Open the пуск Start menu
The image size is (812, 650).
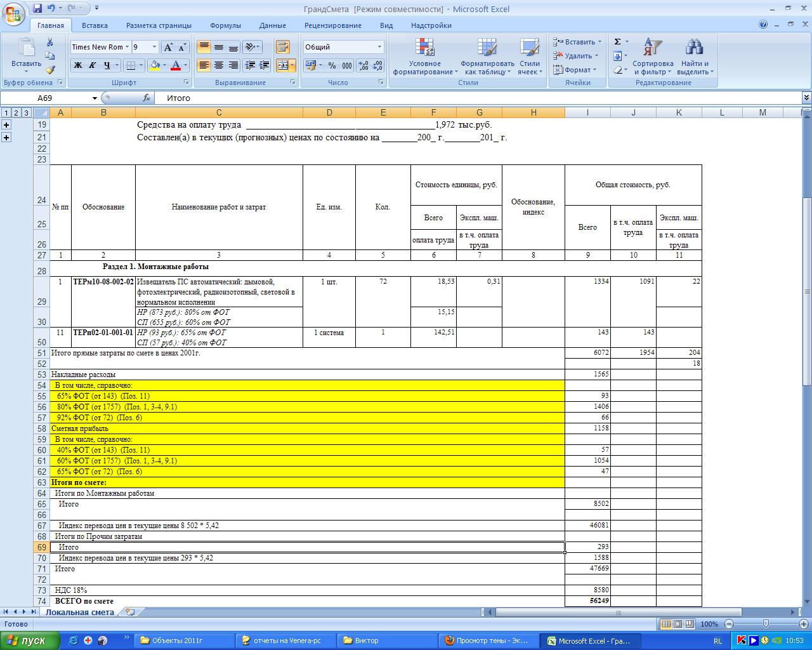pyautogui.click(x=30, y=640)
